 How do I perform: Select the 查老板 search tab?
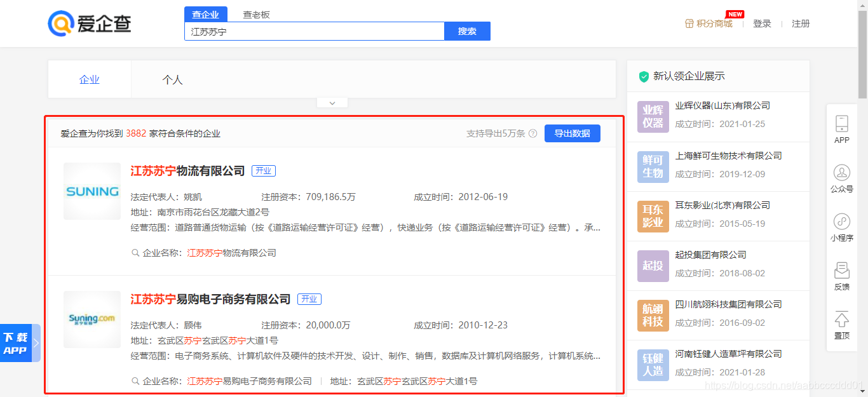click(x=256, y=15)
